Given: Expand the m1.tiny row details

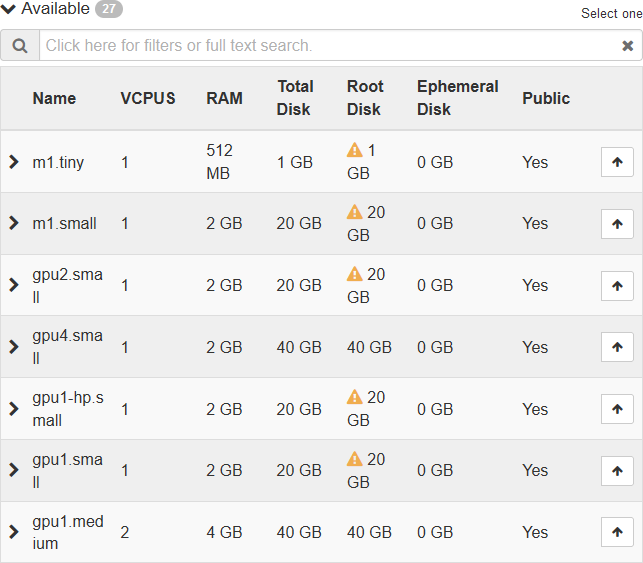Looking at the screenshot, I should coord(14,162).
